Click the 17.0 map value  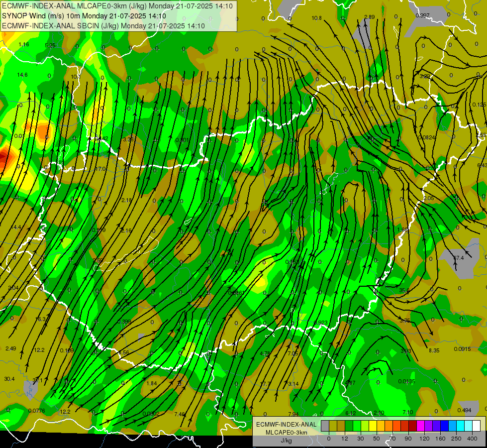coord(100,169)
